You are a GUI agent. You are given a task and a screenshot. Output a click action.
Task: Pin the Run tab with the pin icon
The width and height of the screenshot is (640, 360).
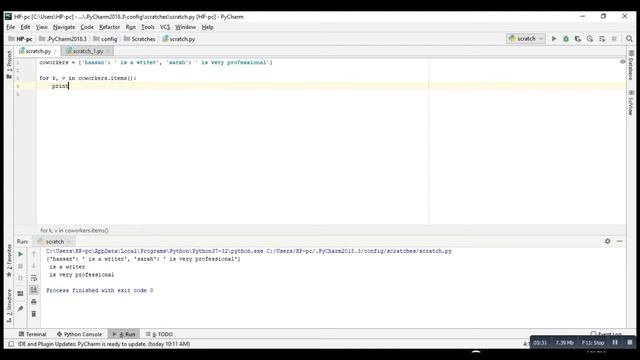point(20,309)
